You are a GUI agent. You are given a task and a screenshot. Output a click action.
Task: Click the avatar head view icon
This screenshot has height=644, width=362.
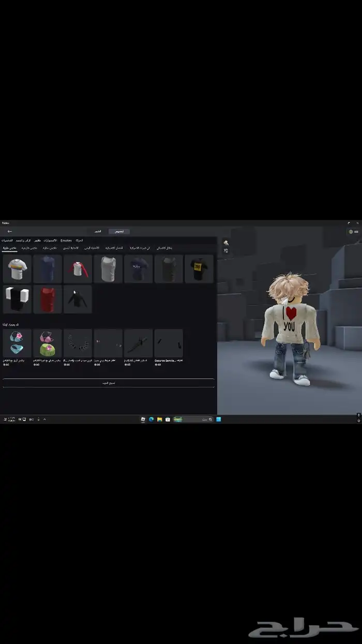[x=226, y=243]
